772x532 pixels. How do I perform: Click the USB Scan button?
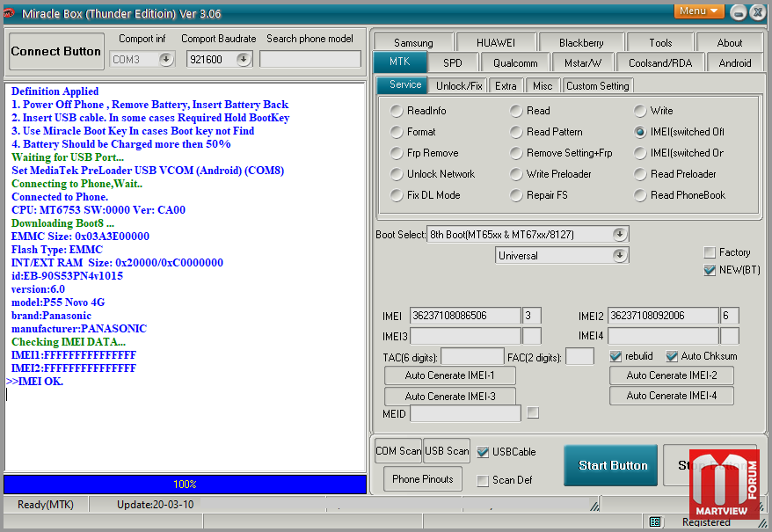[447, 451]
